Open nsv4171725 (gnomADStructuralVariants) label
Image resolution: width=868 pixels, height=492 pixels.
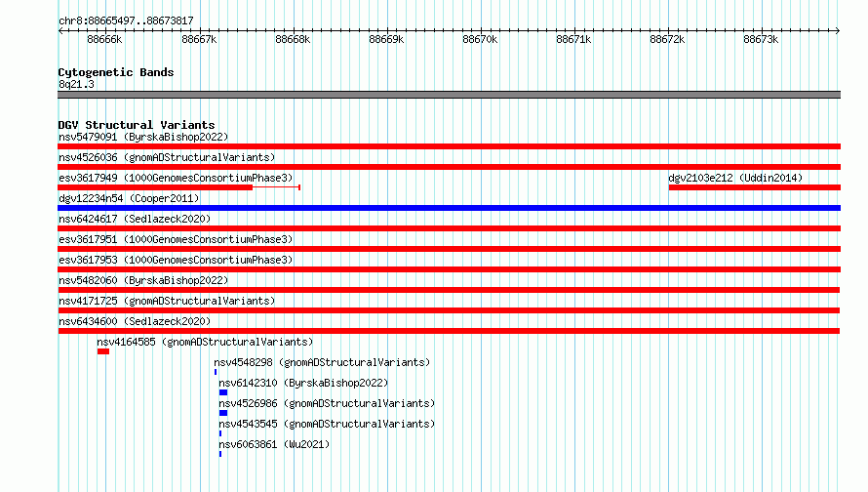click(167, 301)
